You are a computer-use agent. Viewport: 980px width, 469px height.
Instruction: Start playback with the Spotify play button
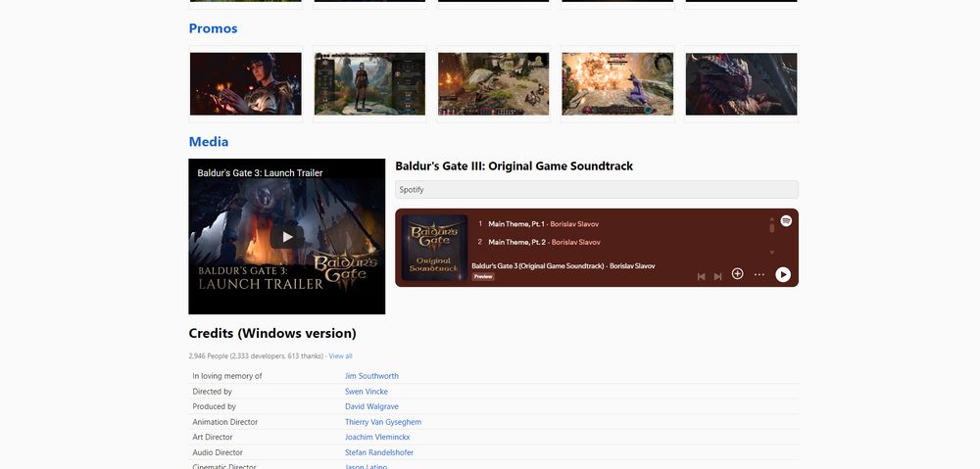tap(782, 275)
